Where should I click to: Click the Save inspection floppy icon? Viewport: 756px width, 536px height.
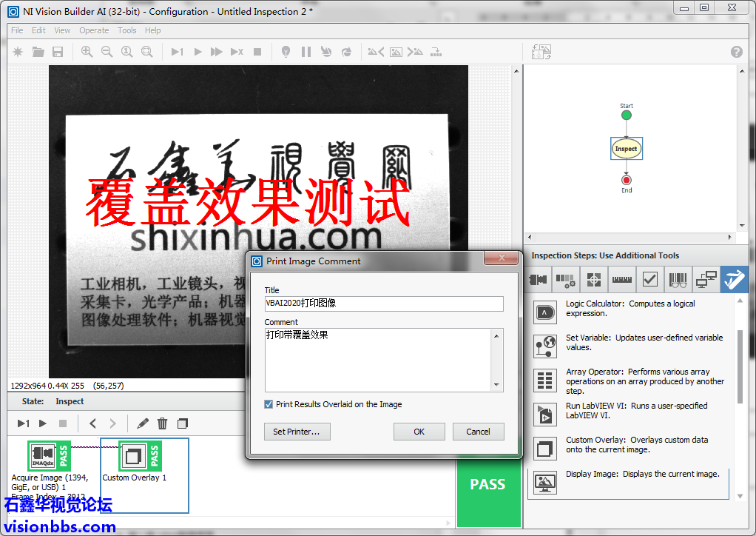point(58,52)
